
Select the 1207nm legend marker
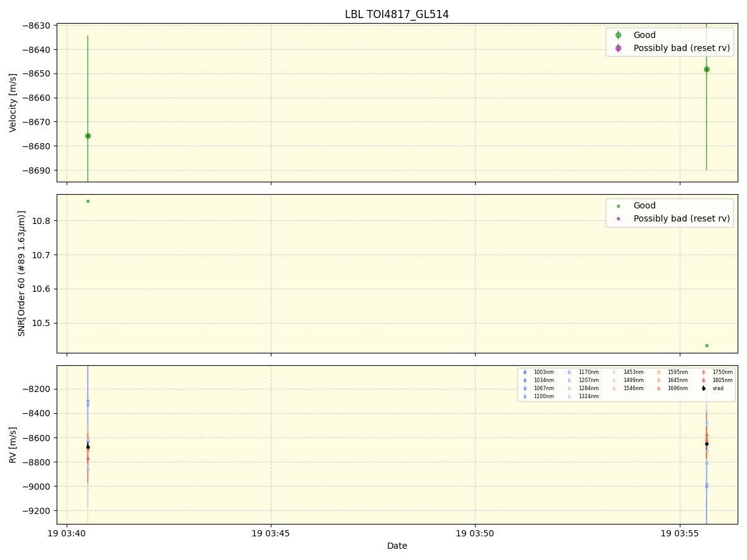point(570,380)
